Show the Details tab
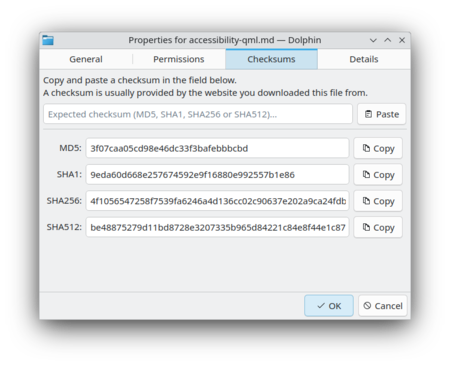450x366 pixels. click(364, 59)
